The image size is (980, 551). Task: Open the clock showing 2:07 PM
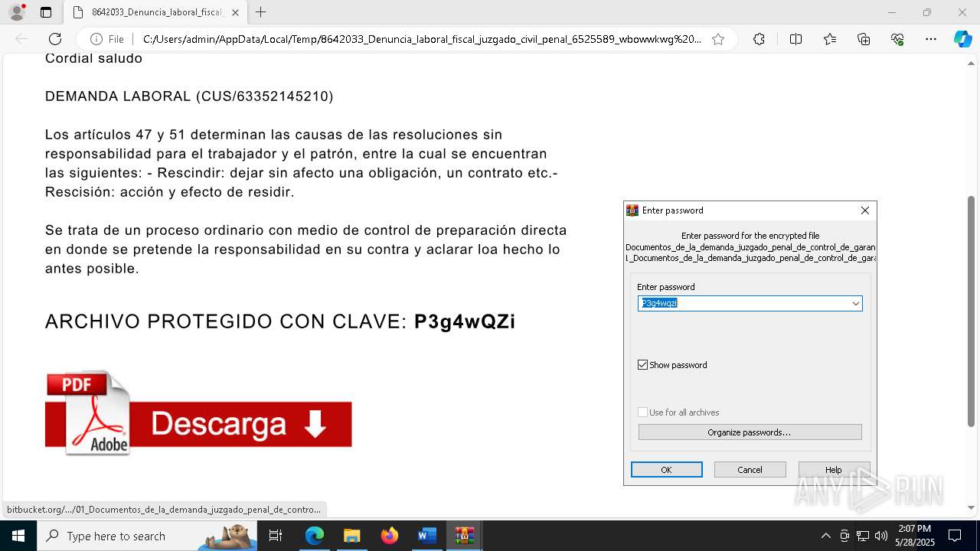915,536
